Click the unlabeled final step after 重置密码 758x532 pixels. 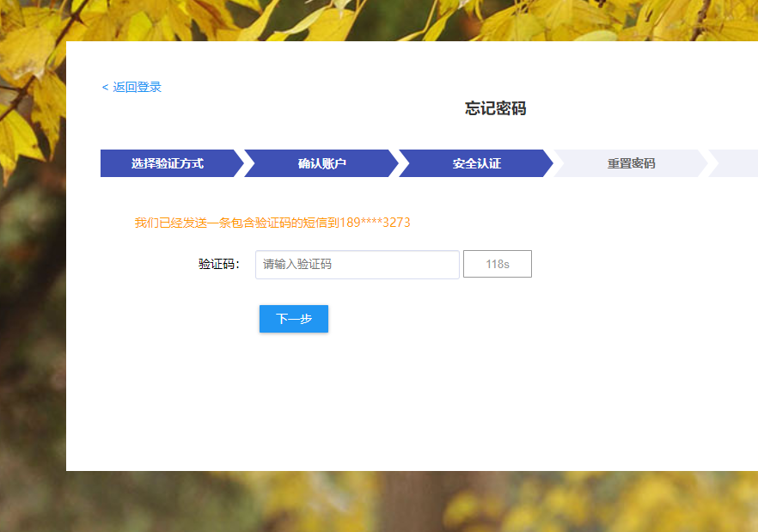click(737, 163)
